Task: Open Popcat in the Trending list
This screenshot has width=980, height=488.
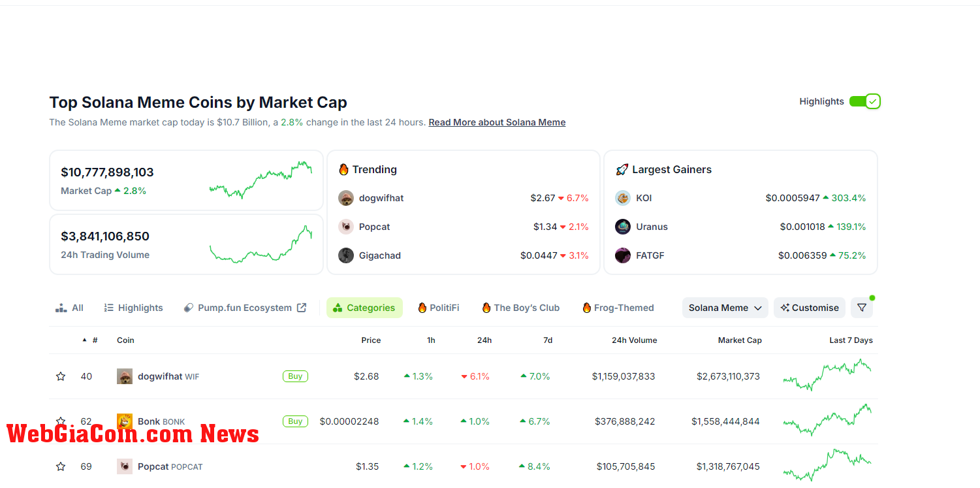Action: [375, 227]
